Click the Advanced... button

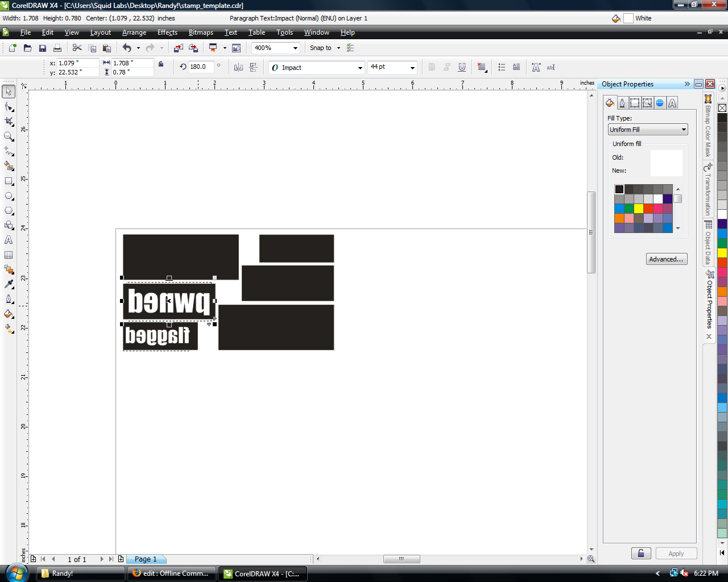(667, 259)
